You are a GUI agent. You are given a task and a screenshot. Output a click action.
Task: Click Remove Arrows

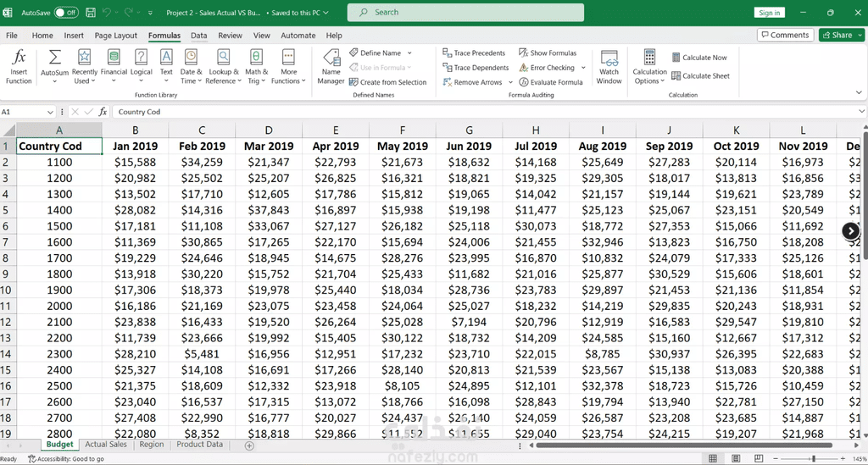point(472,82)
